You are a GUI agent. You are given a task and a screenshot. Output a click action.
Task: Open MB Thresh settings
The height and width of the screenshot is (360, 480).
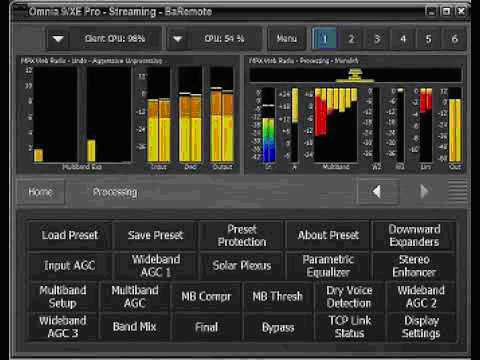(x=277, y=297)
